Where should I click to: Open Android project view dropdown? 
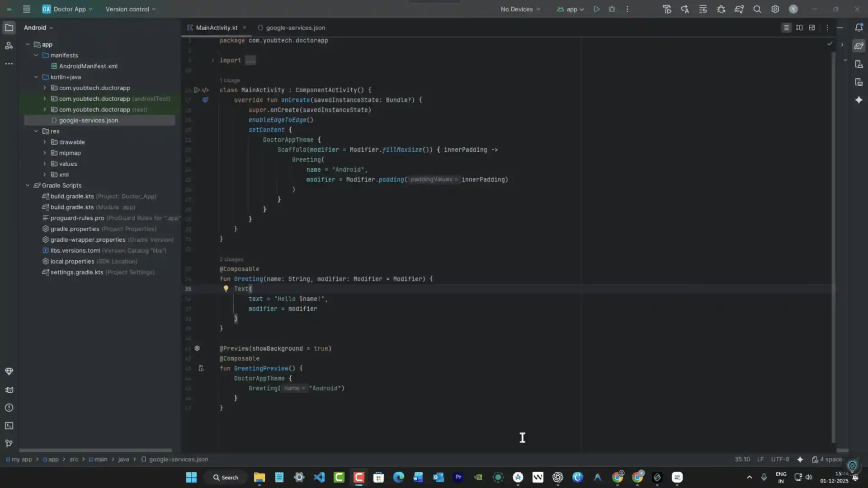pos(38,28)
